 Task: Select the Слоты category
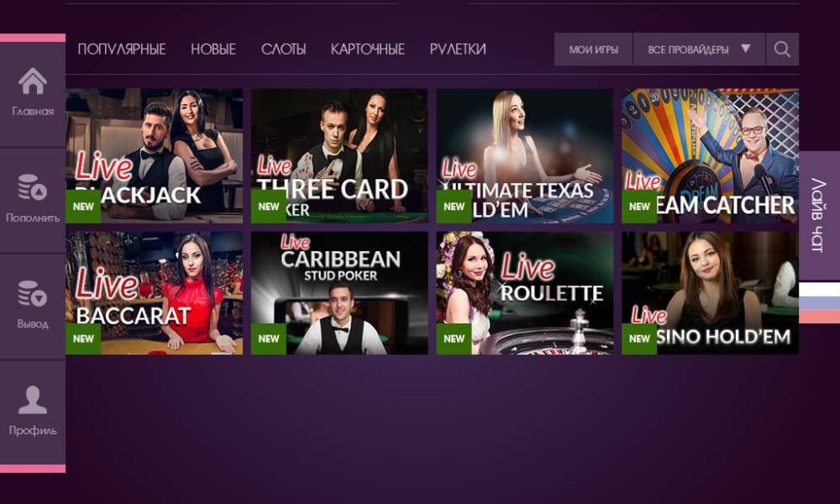[283, 50]
